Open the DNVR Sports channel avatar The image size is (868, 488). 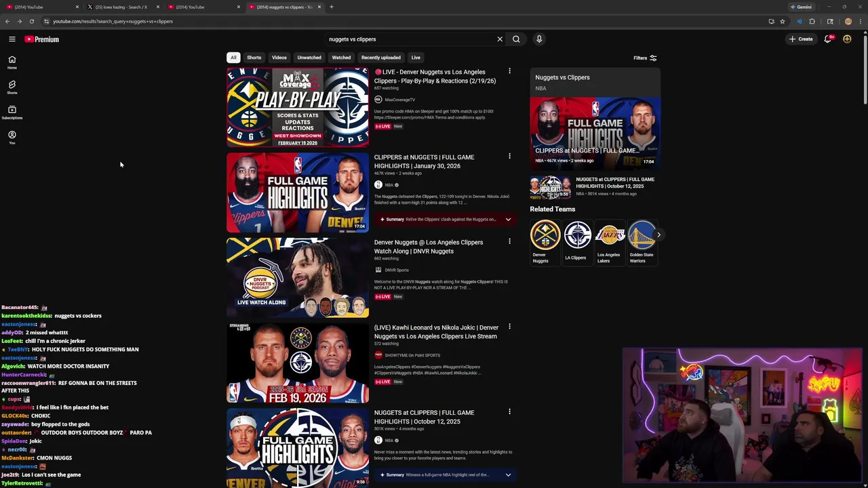point(378,270)
